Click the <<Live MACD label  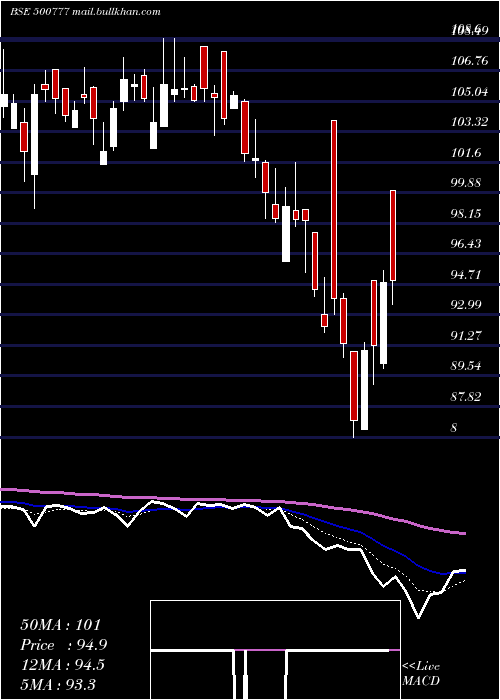[x=421, y=673]
